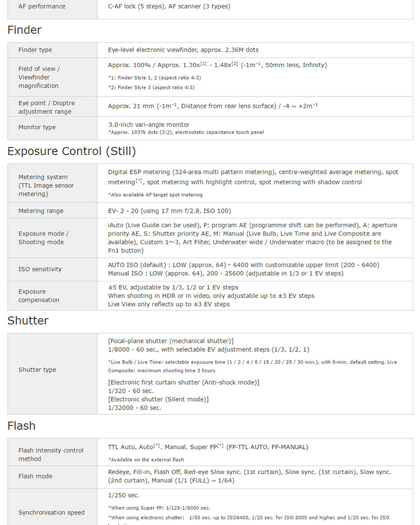Click the 3.0-inch vari-angle monitor text
This screenshot has height=525, width=420.
[149, 124]
